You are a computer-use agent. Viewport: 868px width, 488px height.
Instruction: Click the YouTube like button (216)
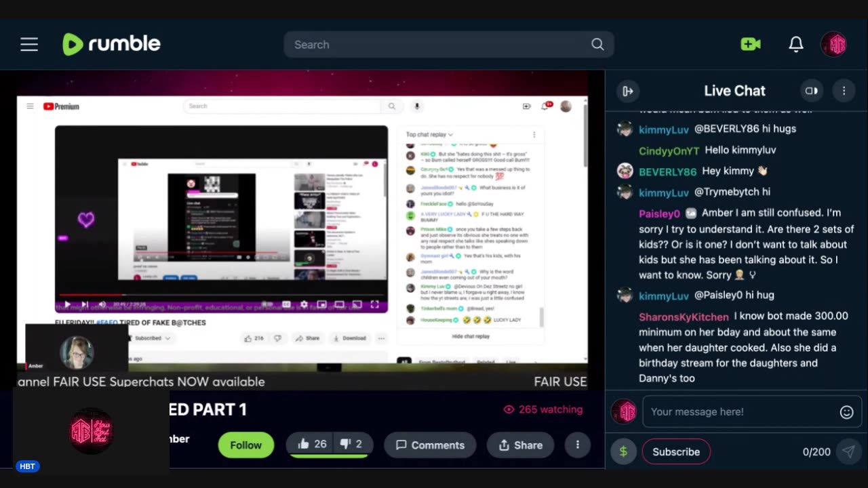pos(254,338)
